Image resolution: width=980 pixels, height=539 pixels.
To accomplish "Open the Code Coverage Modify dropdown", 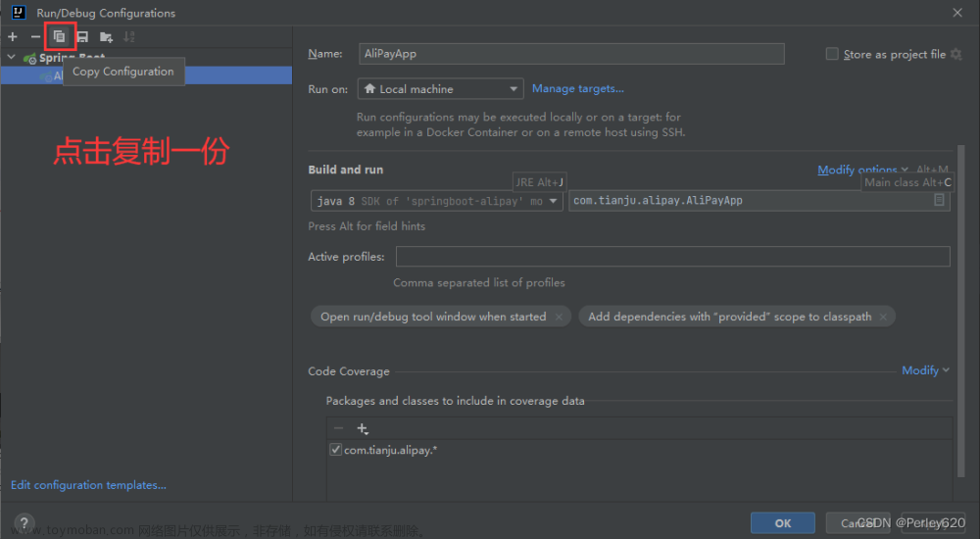I will pyautogui.click(x=926, y=370).
